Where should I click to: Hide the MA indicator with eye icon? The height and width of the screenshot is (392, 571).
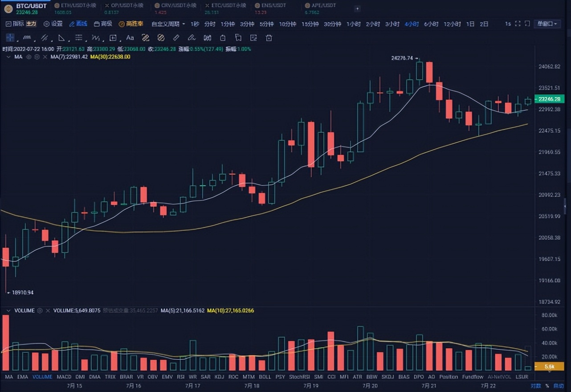pos(29,57)
